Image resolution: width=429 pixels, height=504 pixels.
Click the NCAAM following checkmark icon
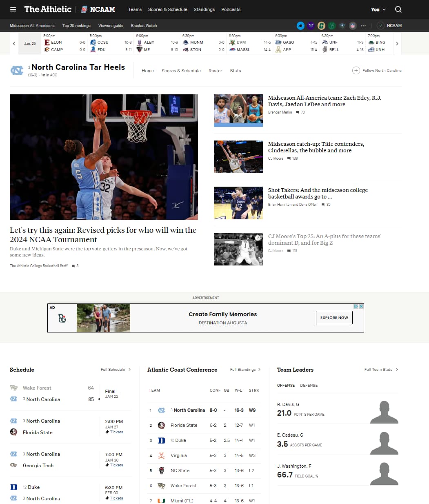coord(380,26)
